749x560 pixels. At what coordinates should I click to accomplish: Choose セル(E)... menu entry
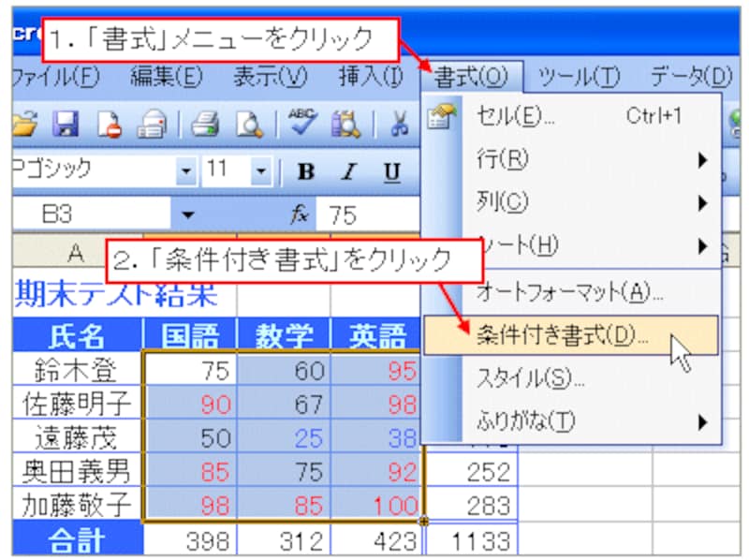pyautogui.click(x=571, y=116)
